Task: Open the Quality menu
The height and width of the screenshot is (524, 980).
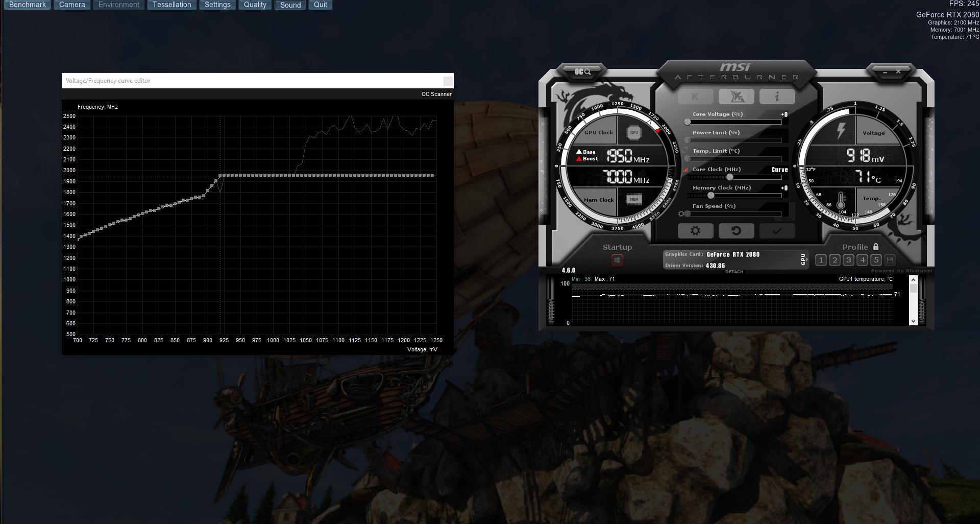Action: (x=255, y=5)
